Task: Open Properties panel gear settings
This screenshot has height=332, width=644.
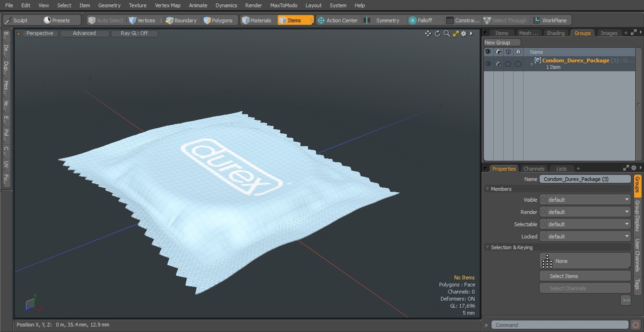Action: [634, 168]
